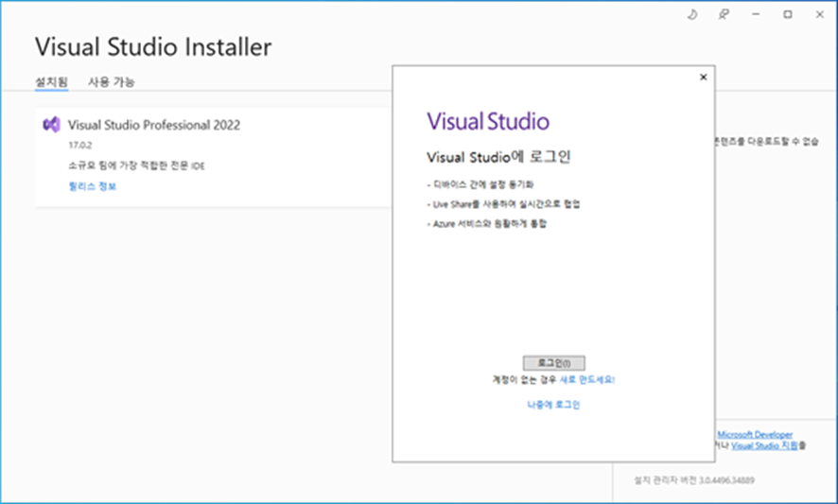This screenshot has width=838, height=504.
Task: Click the 소규모 팀에 가장 적합한 전문 IDE text
Action: point(136,165)
